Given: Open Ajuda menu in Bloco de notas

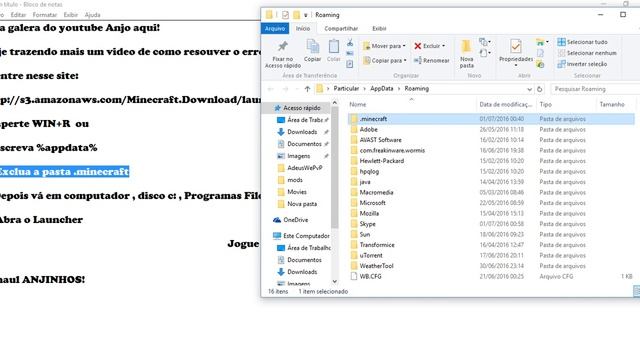Looking at the screenshot, I should click(92, 15).
